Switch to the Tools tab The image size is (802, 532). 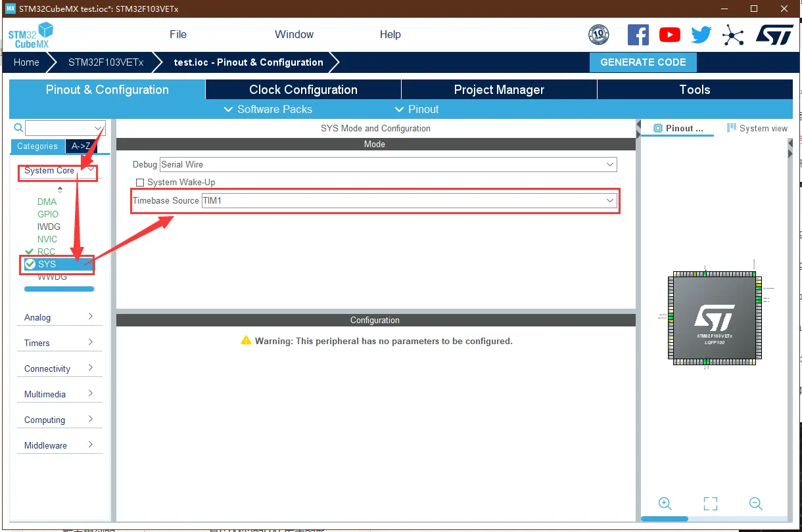(695, 89)
